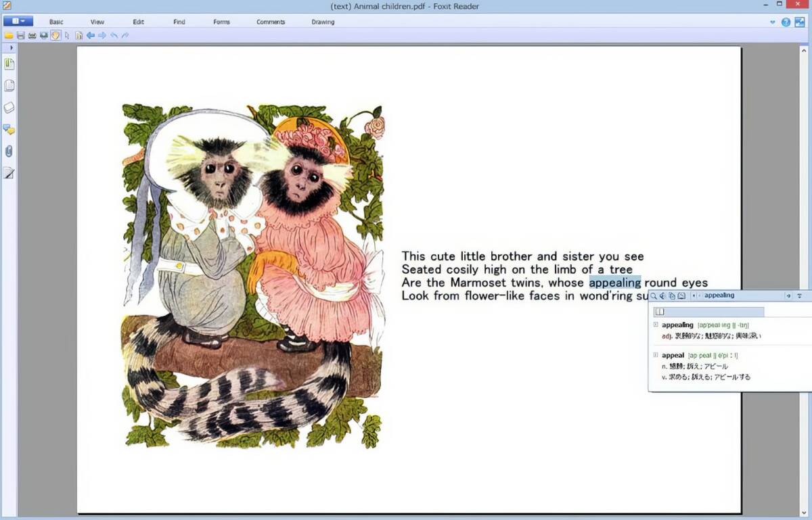The image size is (812, 520).
Task: Open the Comments panel with speech bubbles
Action: tap(9, 129)
